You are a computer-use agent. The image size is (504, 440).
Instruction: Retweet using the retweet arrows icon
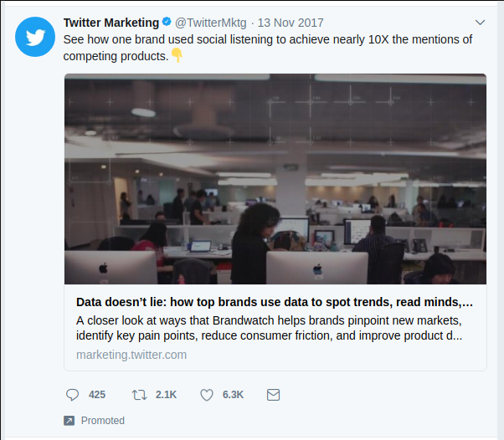point(140,394)
